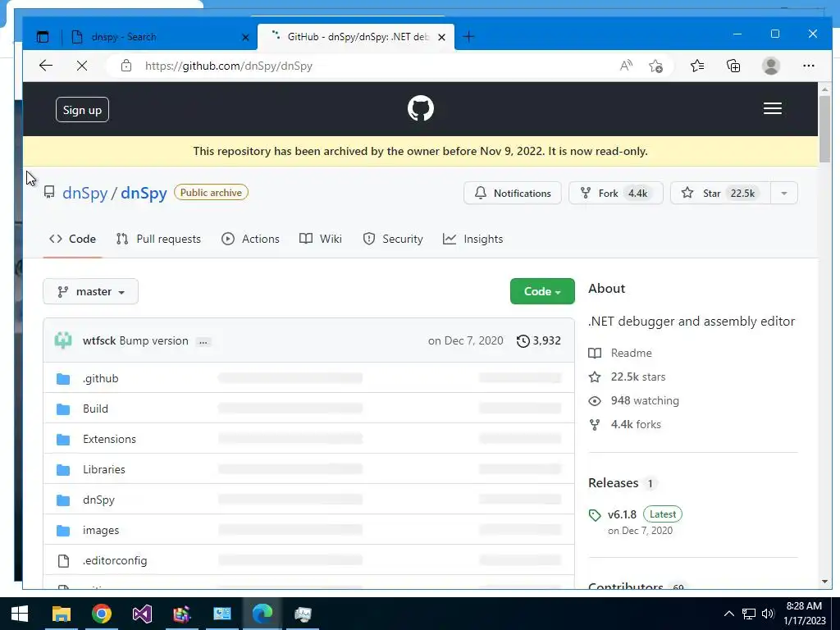
Task: Open the images folder
Action: (x=101, y=531)
